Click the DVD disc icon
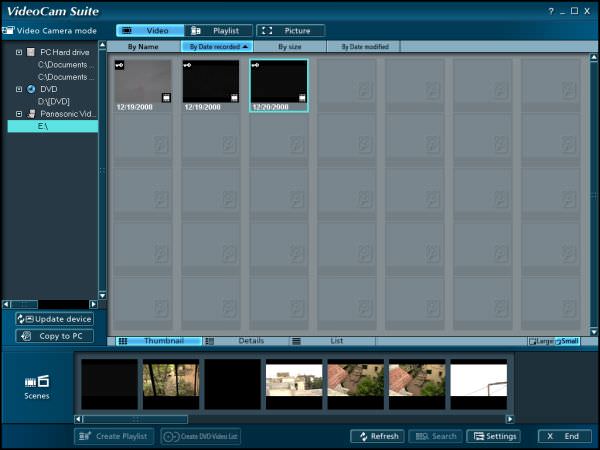 coord(31,89)
